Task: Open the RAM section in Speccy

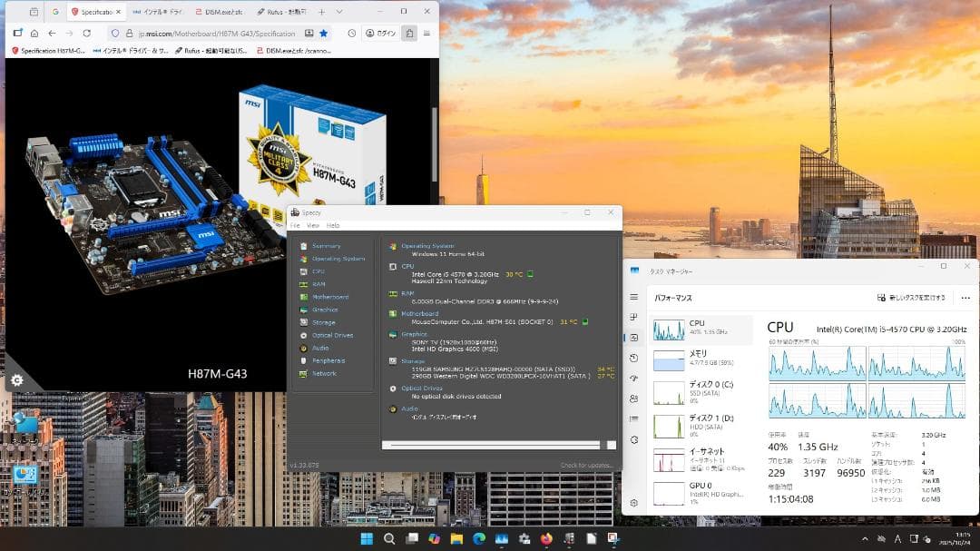Action: pyautogui.click(x=318, y=283)
